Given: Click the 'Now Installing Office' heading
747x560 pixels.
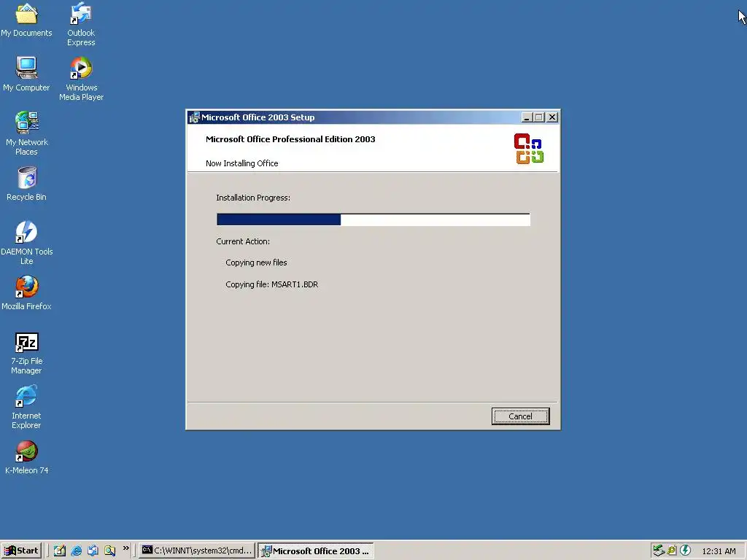Looking at the screenshot, I should [242, 163].
